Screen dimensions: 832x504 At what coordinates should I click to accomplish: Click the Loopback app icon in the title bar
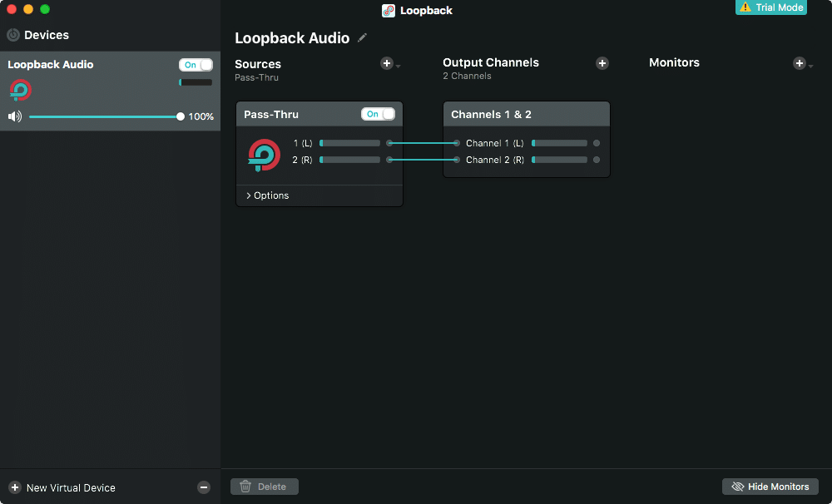click(x=389, y=11)
